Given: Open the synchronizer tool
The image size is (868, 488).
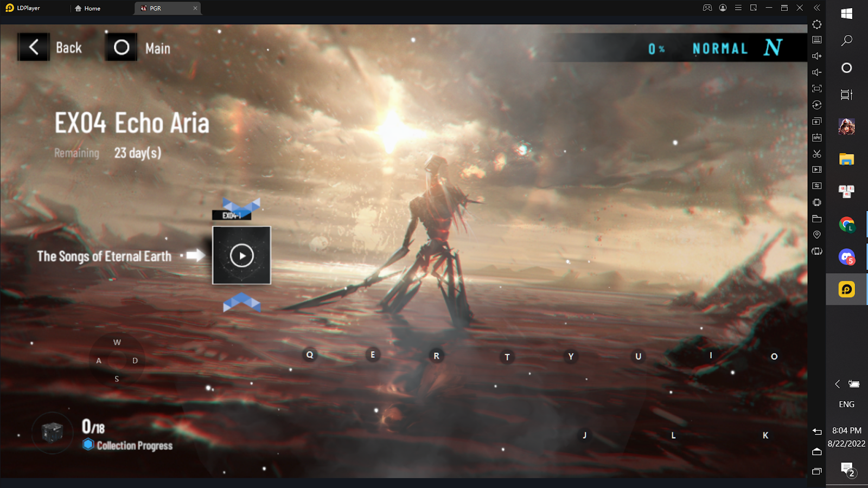Looking at the screenshot, I should pyautogui.click(x=817, y=186).
